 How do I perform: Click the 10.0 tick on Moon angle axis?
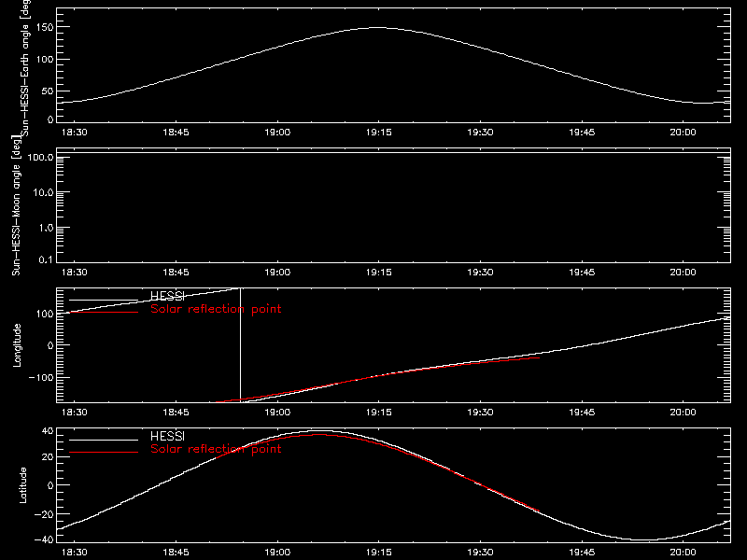point(43,193)
